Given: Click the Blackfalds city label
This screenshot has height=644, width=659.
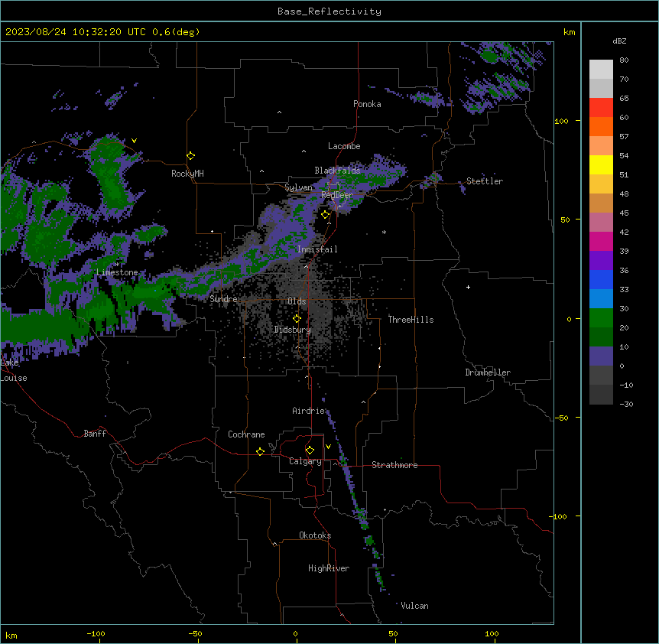Looking at the screenshot, I should tap(337, 171).
